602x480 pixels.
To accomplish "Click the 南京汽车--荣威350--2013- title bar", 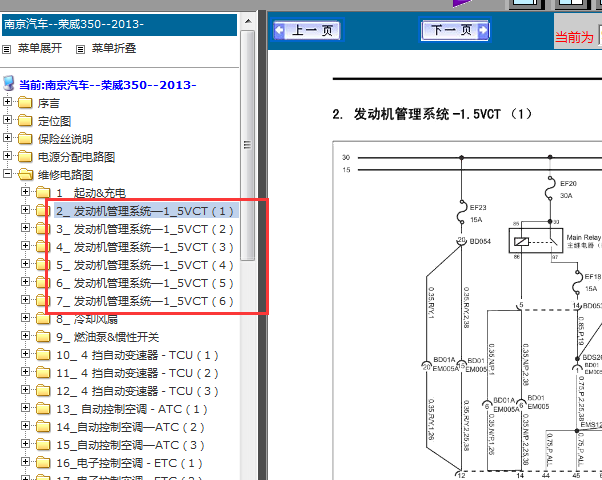I will (119, 25).
